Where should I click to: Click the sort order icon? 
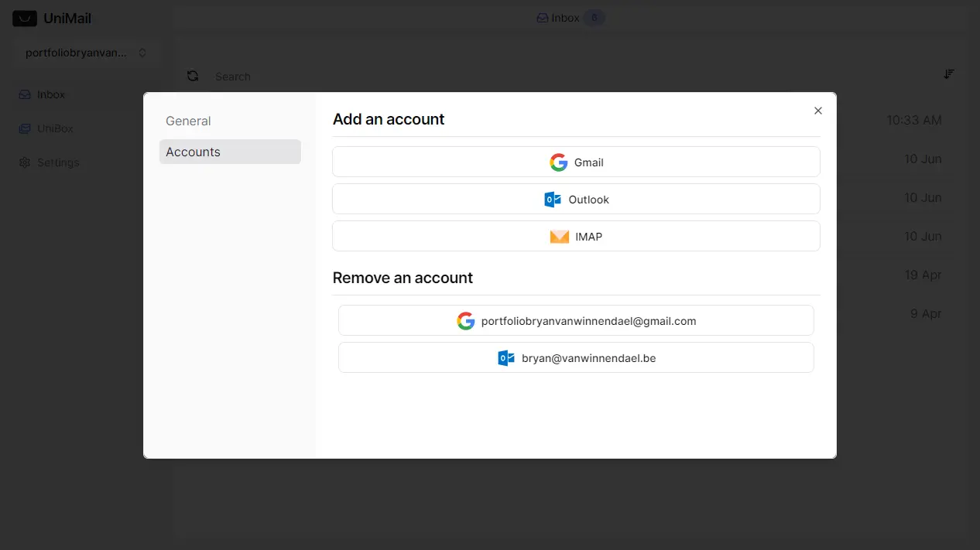[949, 74]
